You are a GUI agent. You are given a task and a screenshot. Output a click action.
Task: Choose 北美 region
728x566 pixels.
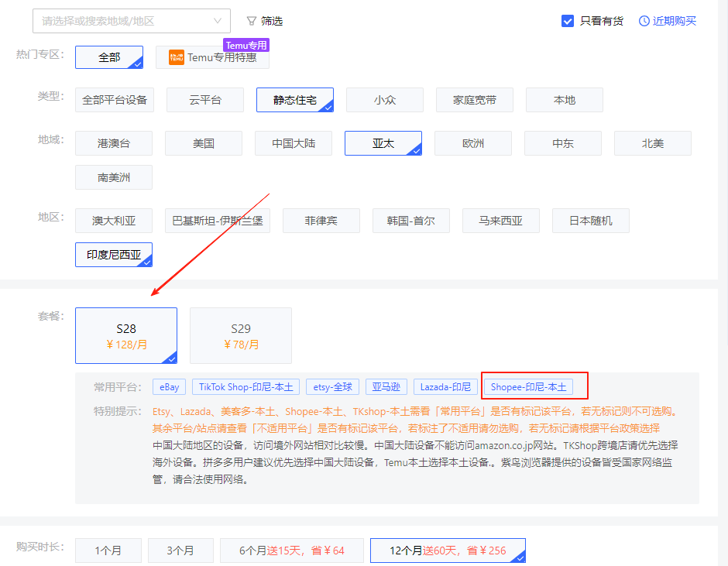pyautogui.click(x=653, y=143)
